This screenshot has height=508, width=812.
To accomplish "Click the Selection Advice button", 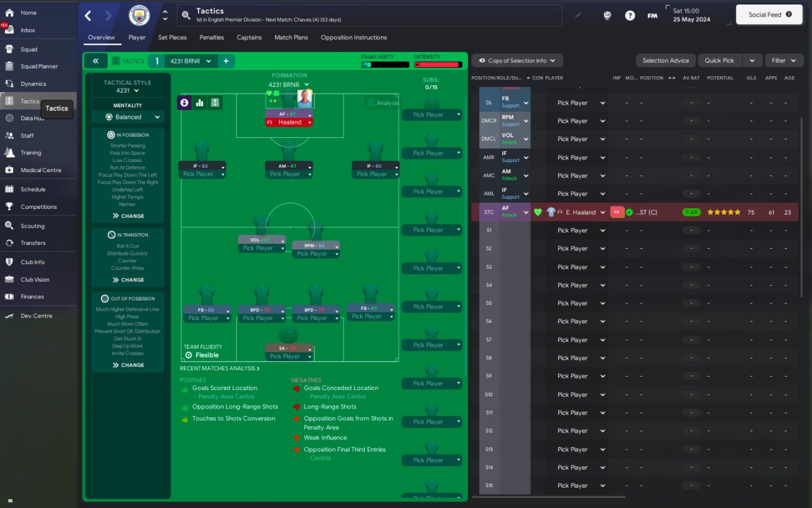I will pos(665,61).
